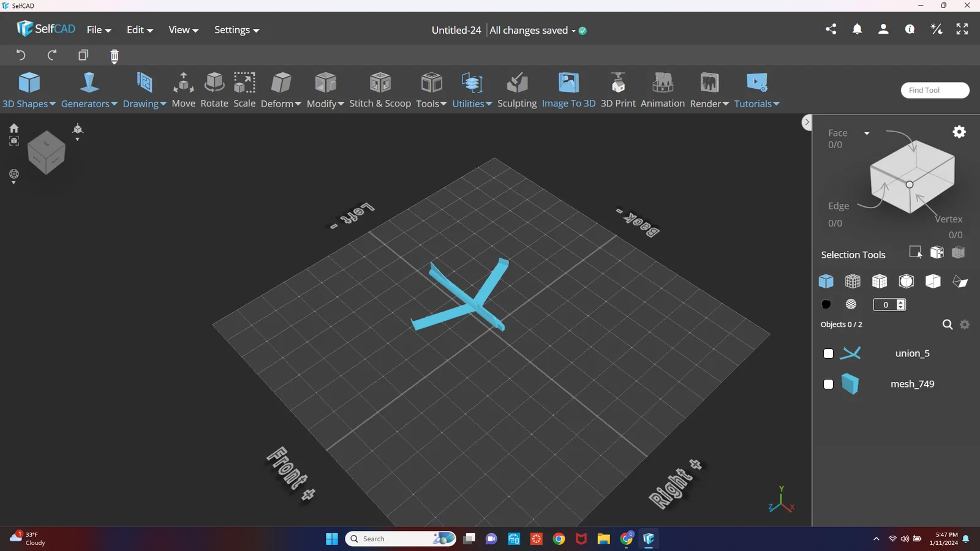The height and width of the screenshot is (551, 980).
Task: Click the Delete trash icon
Action: click(x=115, y=56)
